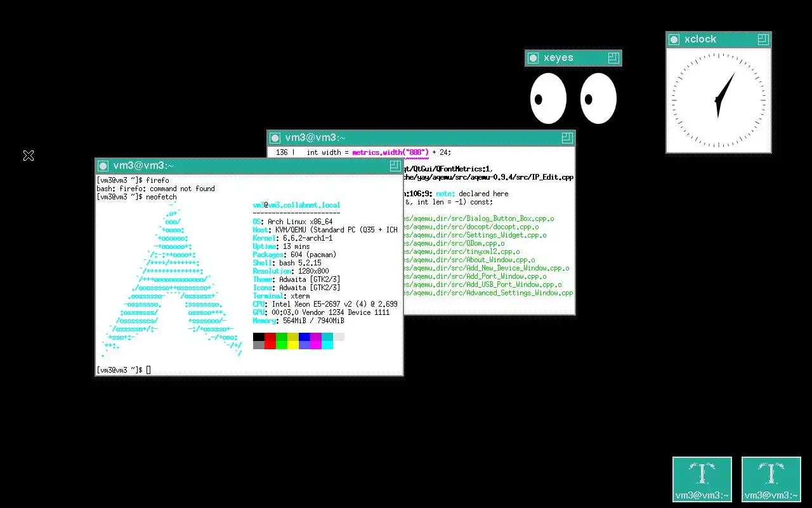Viewport: 812px width, 508px height.
Task: Click the right eye in xeyes
Action: [598, 98]
